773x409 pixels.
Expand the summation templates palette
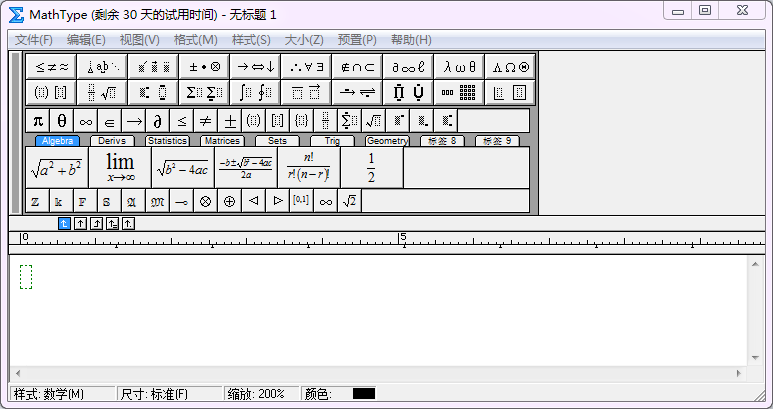[x=204, y=93]
